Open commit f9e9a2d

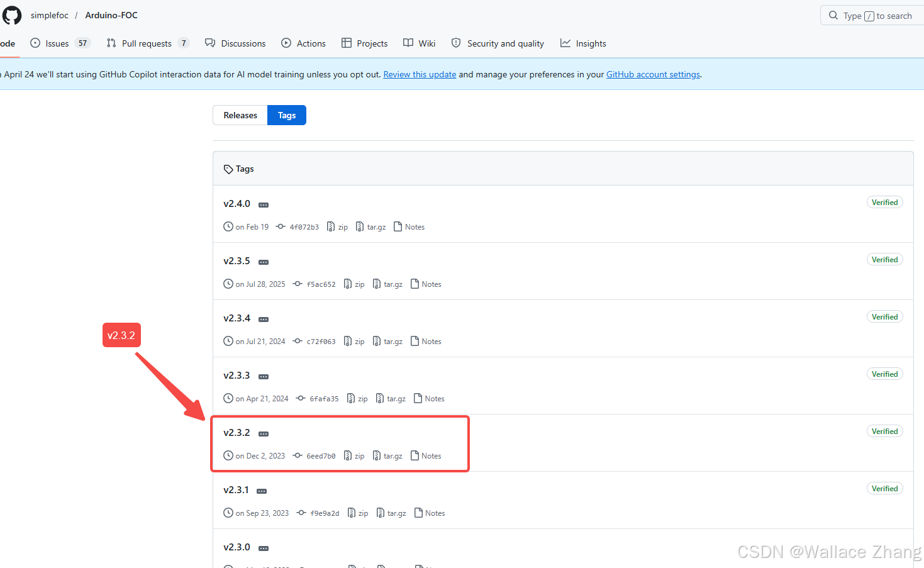tap(318, 513)
